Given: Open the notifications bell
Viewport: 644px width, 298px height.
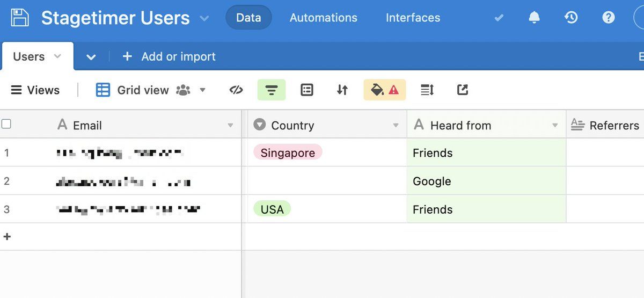Looking at the screenshot, I should click(x=534, y=18).
